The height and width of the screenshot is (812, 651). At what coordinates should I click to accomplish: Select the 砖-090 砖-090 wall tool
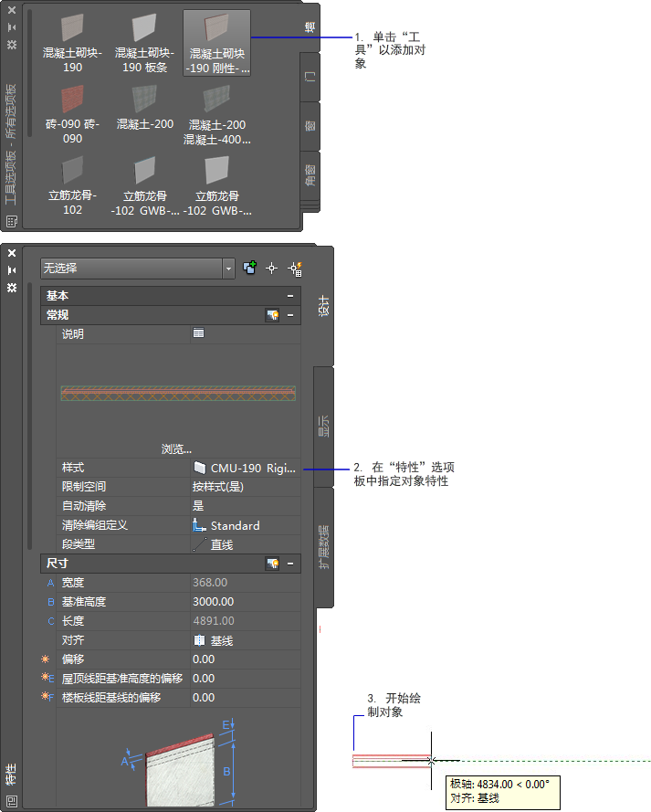[72, 116]
